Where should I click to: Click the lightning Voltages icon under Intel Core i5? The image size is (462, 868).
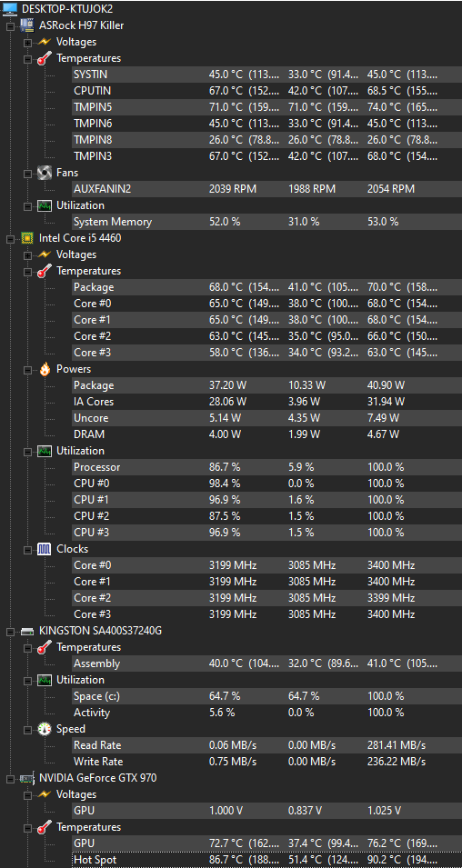pos(45,254)
